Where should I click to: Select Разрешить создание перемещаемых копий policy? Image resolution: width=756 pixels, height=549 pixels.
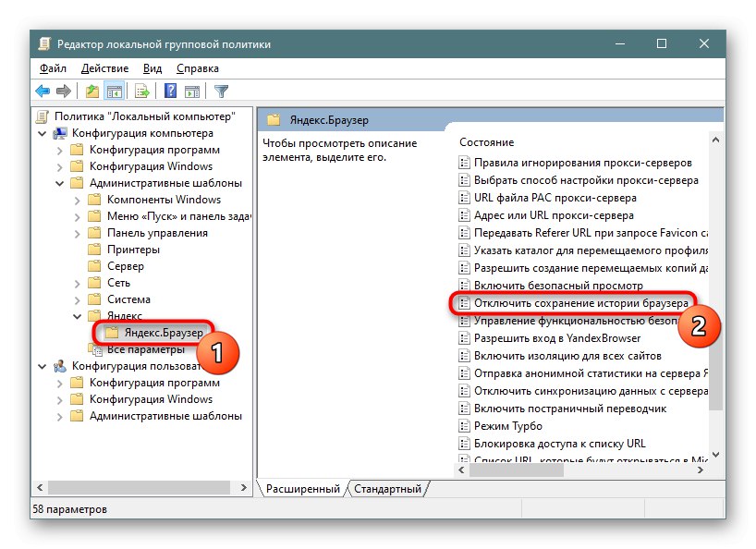coord(591,268)
